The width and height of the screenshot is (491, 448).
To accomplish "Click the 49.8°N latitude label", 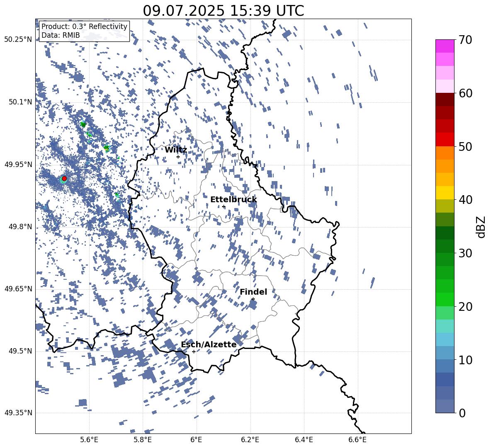I will 21,227.
